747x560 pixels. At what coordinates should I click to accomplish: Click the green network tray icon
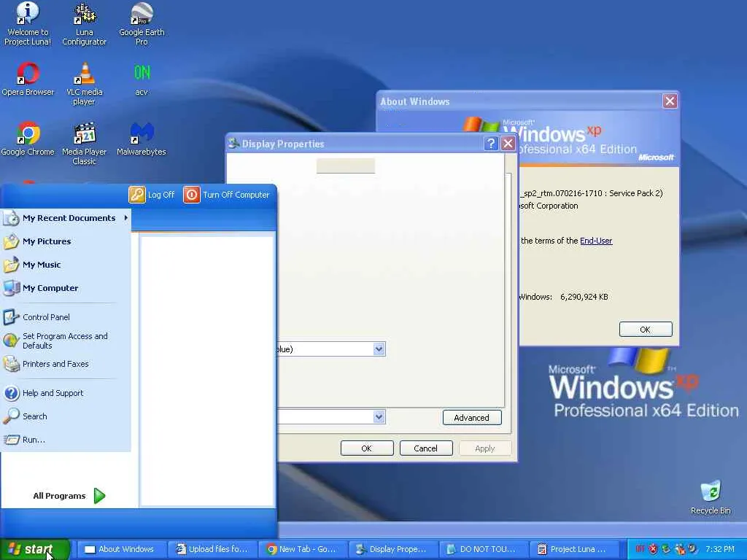[x=665, y=549]
